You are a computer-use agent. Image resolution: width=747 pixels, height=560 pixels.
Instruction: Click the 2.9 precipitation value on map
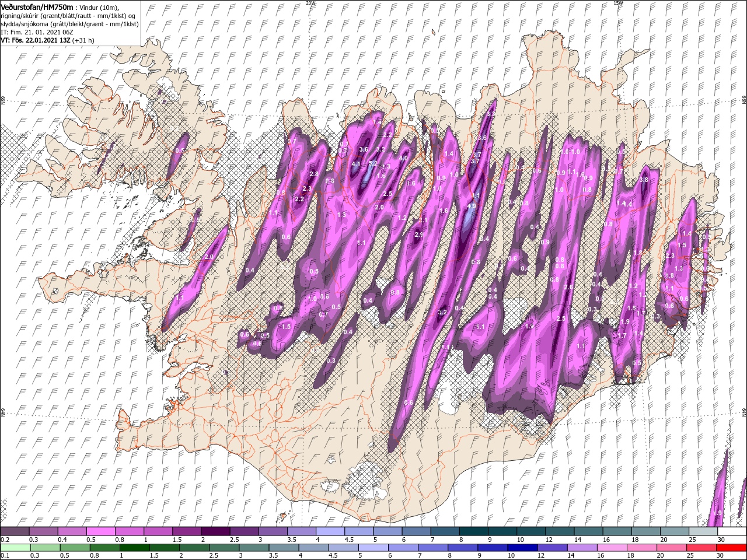(418, 235)
